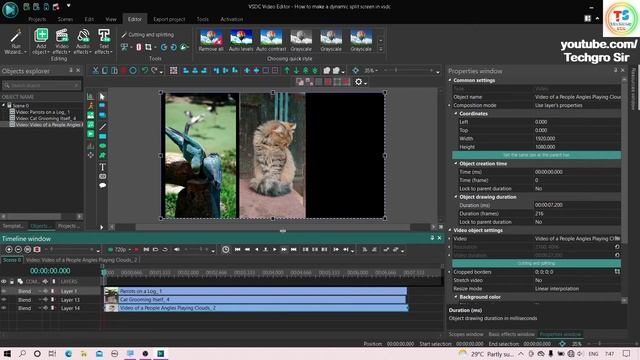Open Video effects in the ribbon
The height and width of the screenshot is (360, 640).
pos(62,41)
